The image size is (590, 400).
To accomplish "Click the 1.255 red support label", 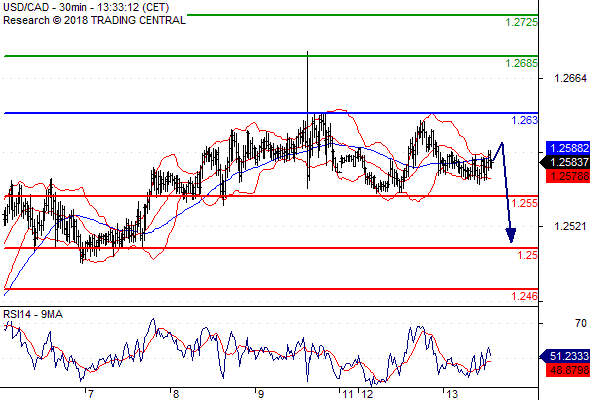I will [x=525, y=203].
